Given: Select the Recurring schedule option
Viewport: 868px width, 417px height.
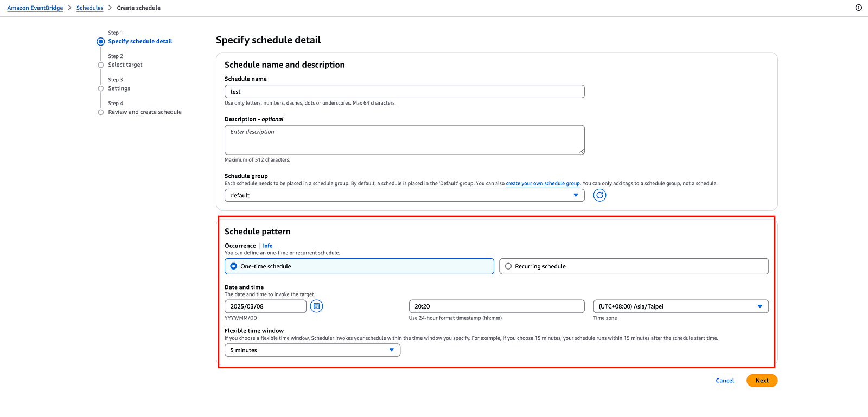Looking at the screenshot, I should [x=508, y=266].
